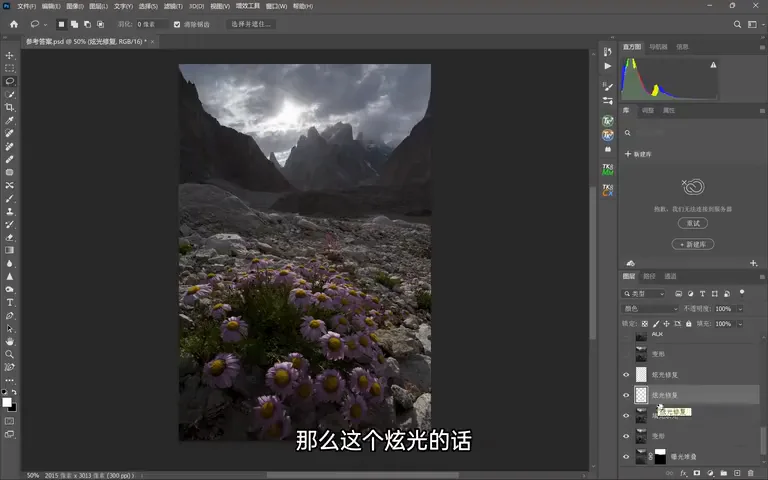Open the TK8 Cx plugin panel

point(608,190)
